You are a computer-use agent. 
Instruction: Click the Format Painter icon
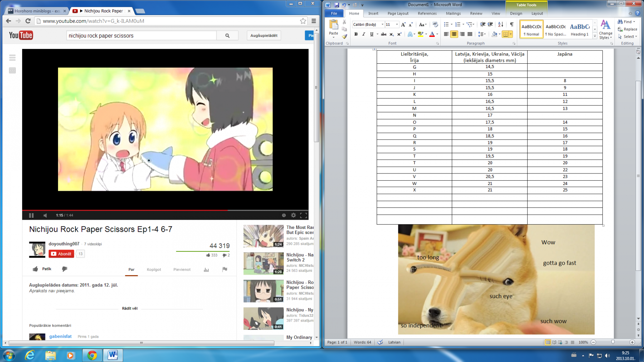click(x=344, y=36)
